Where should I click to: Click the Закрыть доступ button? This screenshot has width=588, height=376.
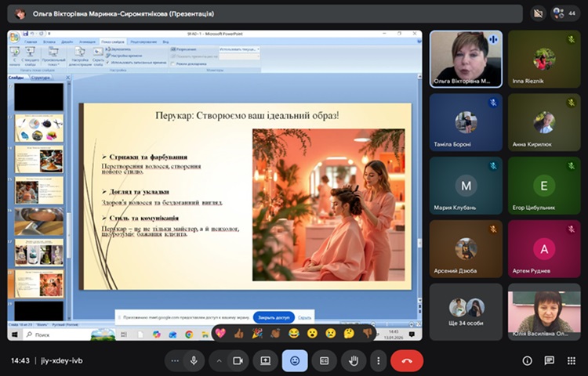coord(274,317)
